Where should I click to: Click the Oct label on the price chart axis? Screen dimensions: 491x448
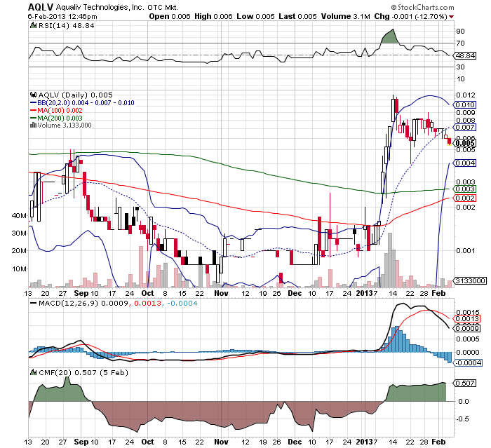(148, 293)
